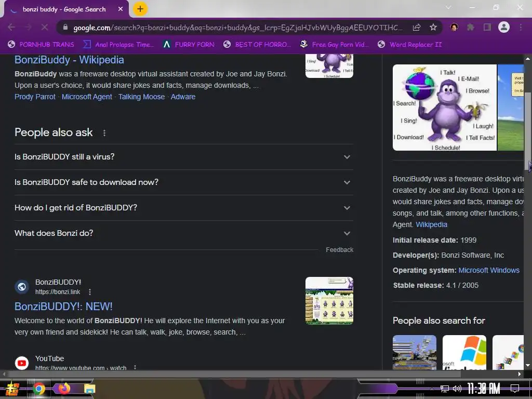Click the vertical scrollbar down arrow
532x399 pixels.
pyautogui.click(x=528, y=365)
